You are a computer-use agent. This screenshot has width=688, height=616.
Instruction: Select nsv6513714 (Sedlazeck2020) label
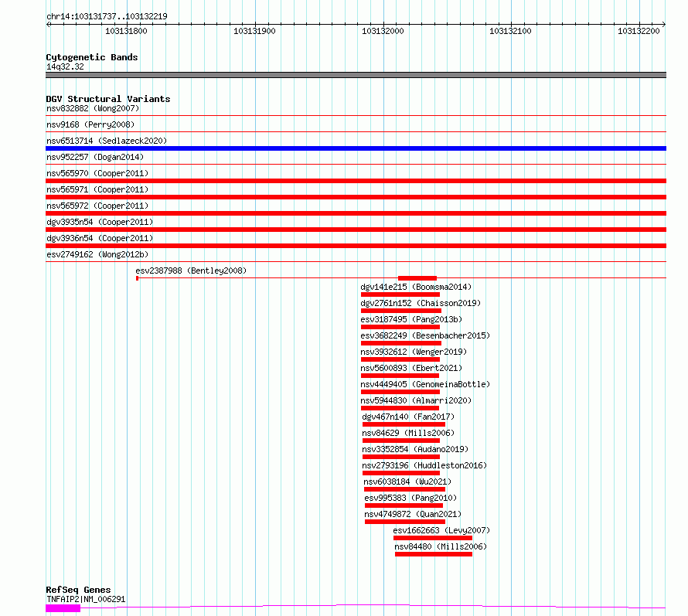(107, 141)
